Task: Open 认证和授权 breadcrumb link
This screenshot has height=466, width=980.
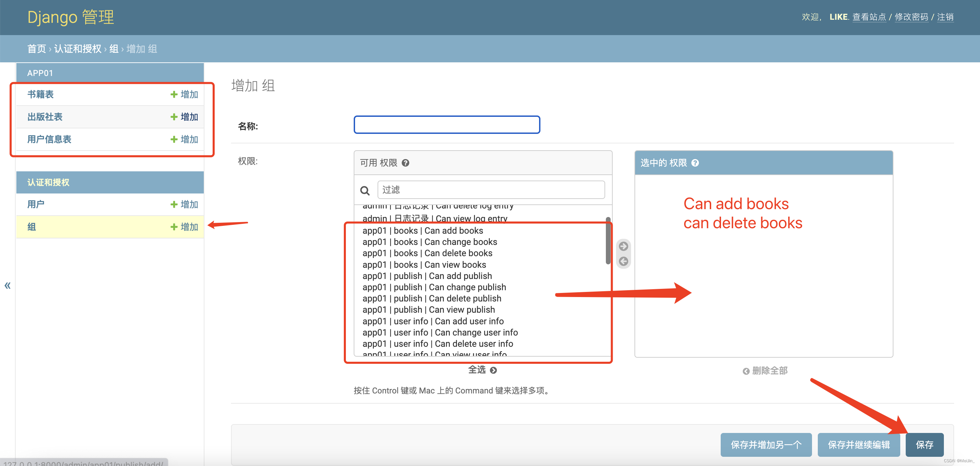Action: pyautogui.click(x=78, y=49)
